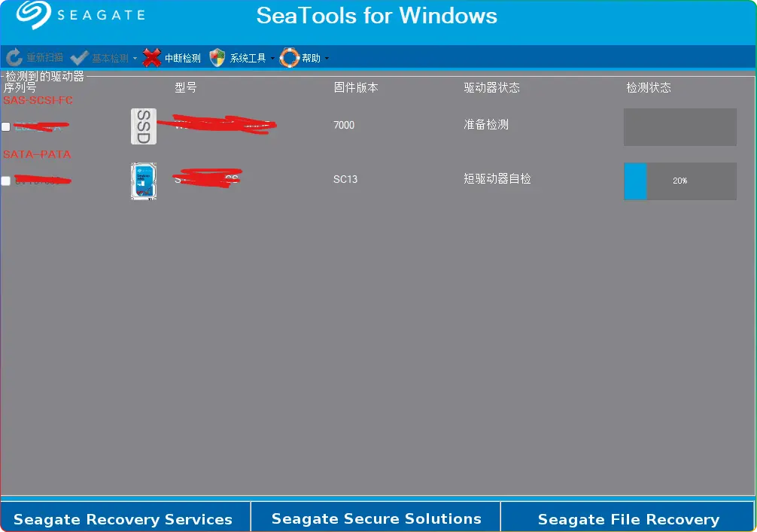Click the 固件版本 column header
Viewport: 757px width, 532px height.
pos(356,87)
